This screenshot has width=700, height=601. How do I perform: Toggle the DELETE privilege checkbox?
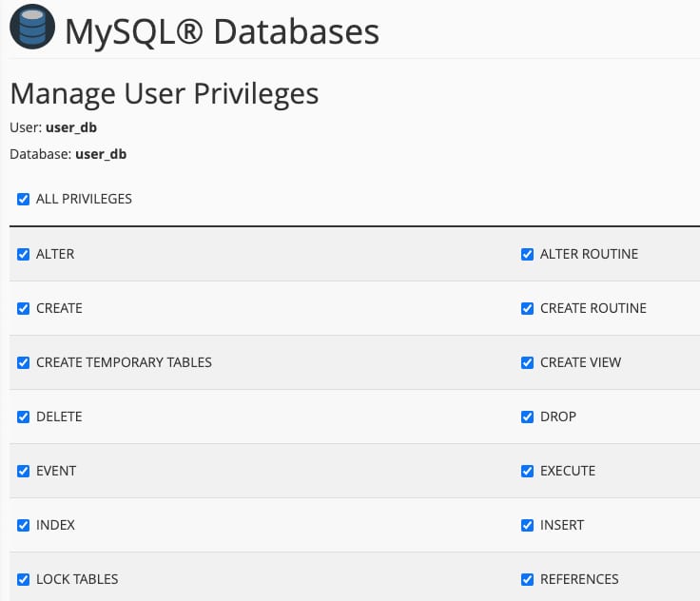click(x=24, y=417)
